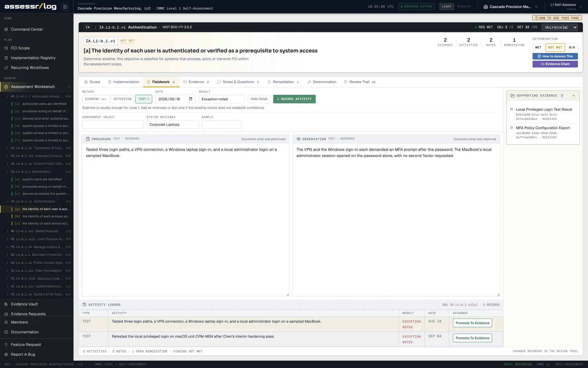
Task: Expand MP.L1-b.1.vii Media Disposal node
Action: (8, 231)
